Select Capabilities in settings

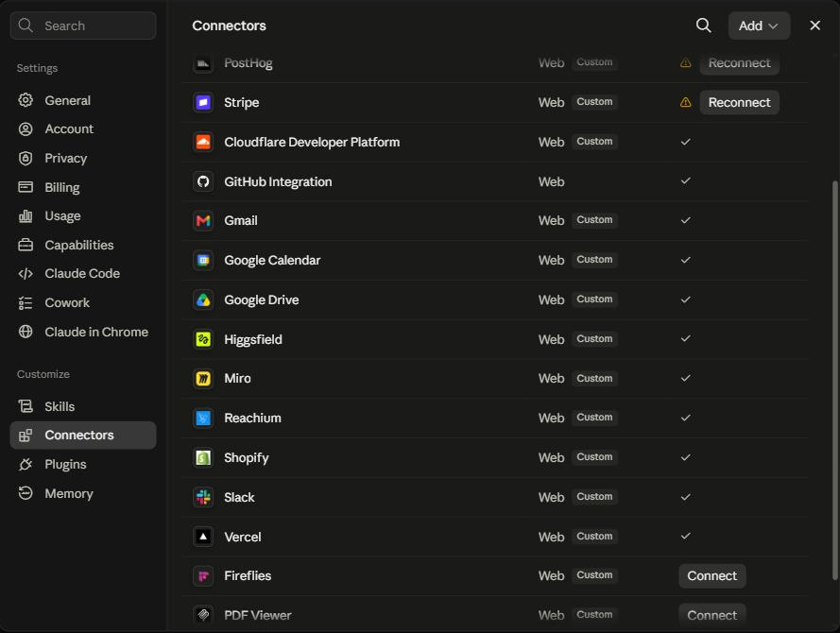[x=83, y=245]
